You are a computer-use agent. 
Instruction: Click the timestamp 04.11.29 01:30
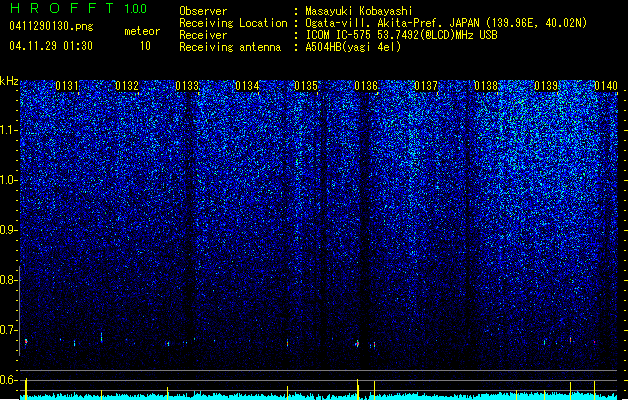51,46
